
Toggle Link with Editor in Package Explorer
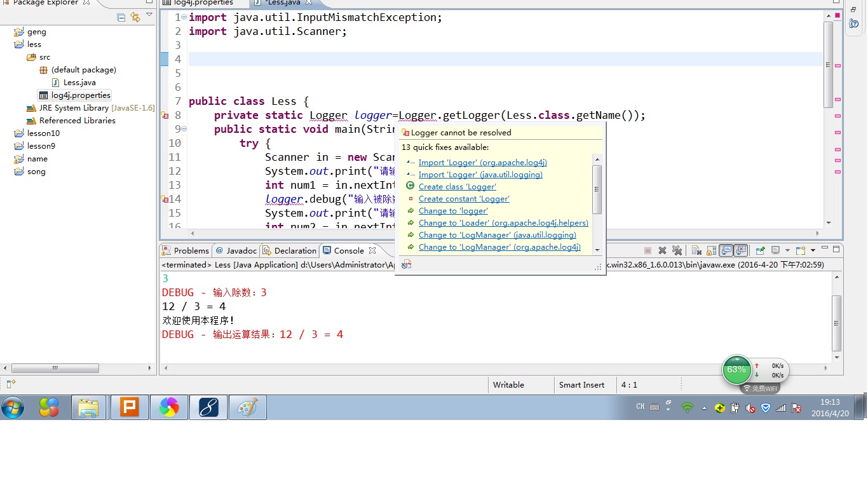[135, 17]
